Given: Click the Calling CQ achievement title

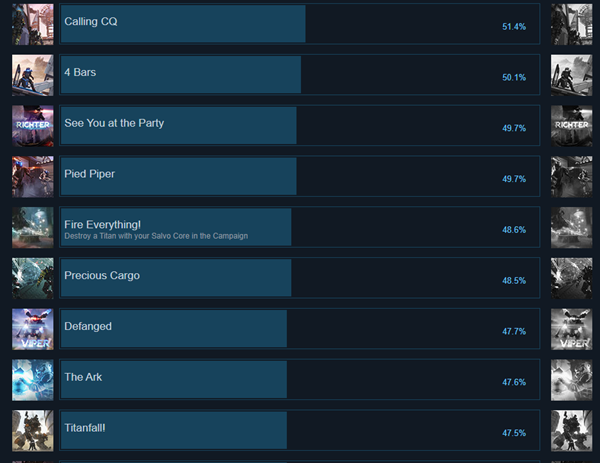Looking at the screenshot, I should (x=90, y=21).
